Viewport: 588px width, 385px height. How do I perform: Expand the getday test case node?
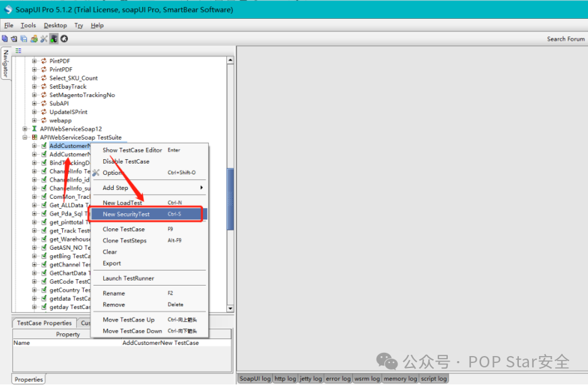(x=34, y=307)
